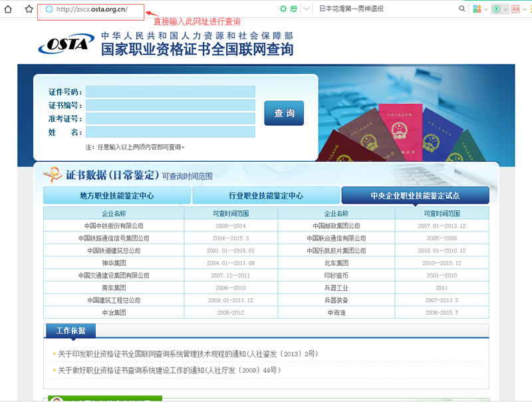532x402 pixels.
Task: Click the green browser engine mode icon
Action: click(x=294, y=9)
